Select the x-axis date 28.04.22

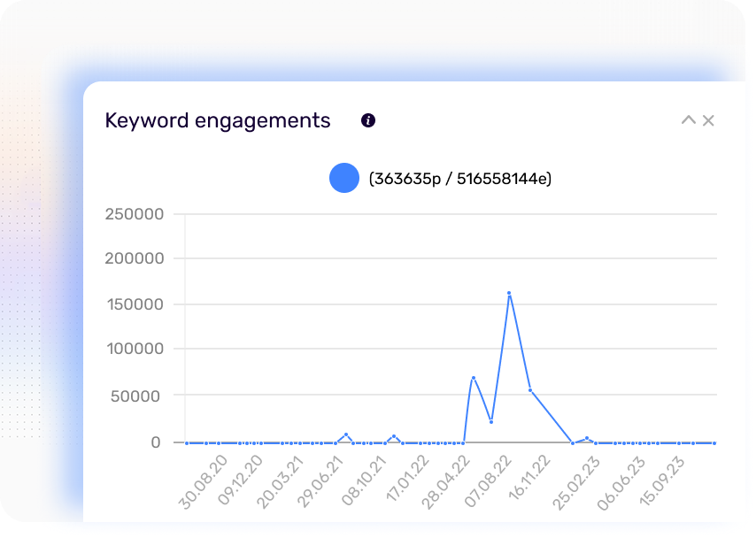[446, 482]
